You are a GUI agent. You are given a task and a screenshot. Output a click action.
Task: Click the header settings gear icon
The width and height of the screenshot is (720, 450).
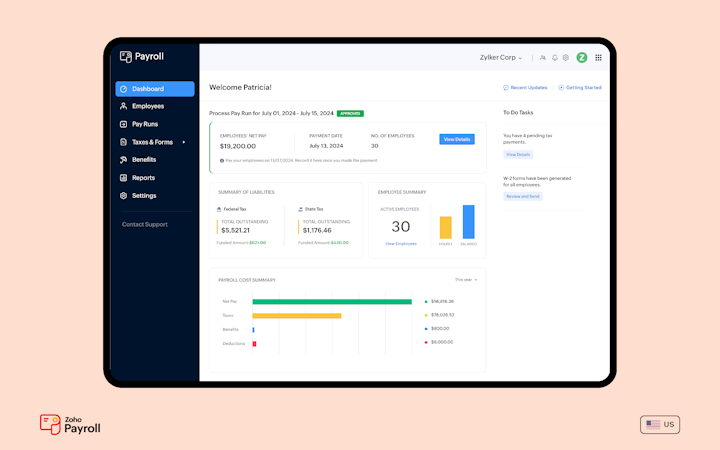(566, 57)
